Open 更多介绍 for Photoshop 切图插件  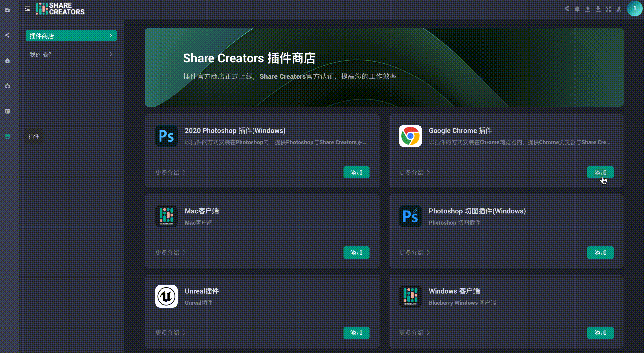point(414,252)
